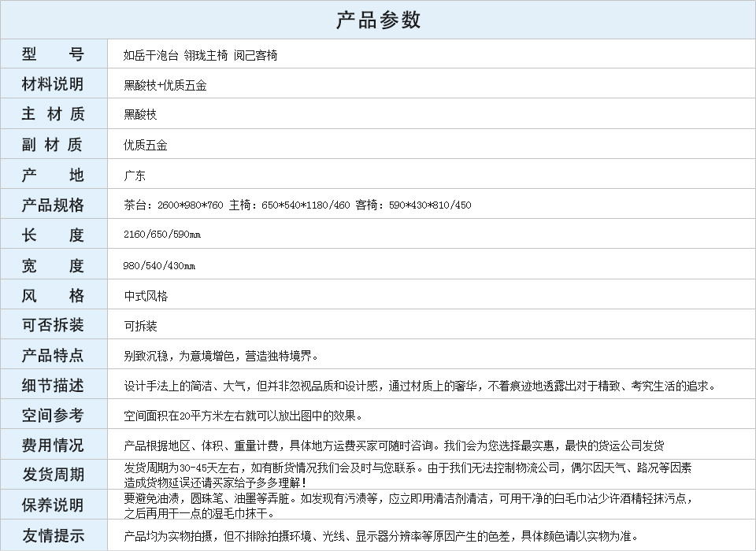Image resolution: width=756 pixels, height=551 pixels.
Task: Select the 产品规格 label
Action: point(53,205)
